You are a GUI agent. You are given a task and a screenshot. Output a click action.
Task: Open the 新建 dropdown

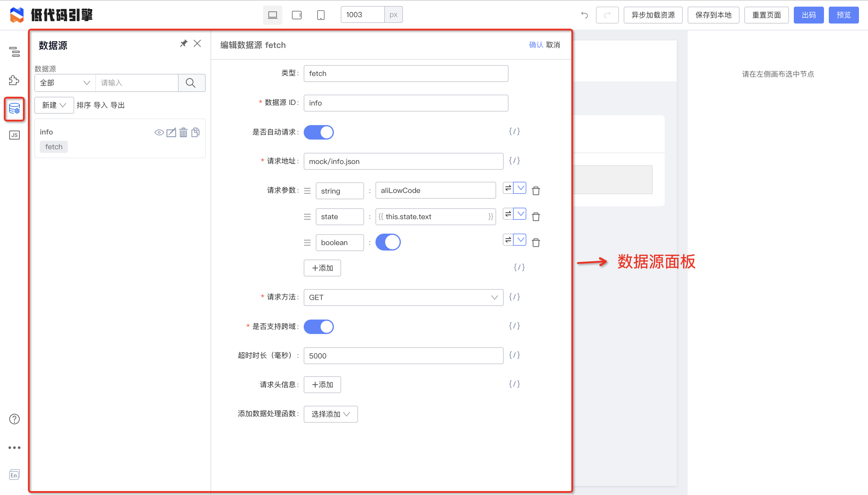[54, 105]
